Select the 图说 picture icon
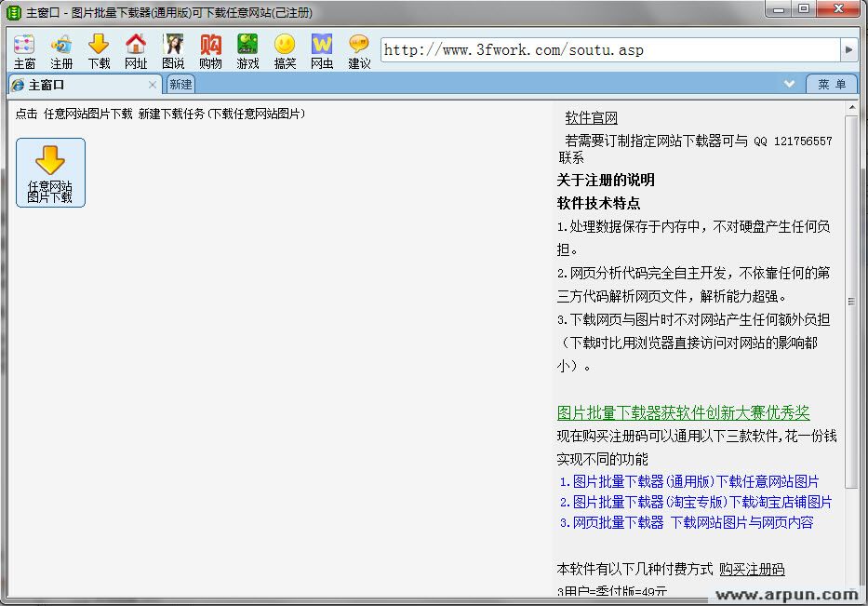 tap(173, 48)
